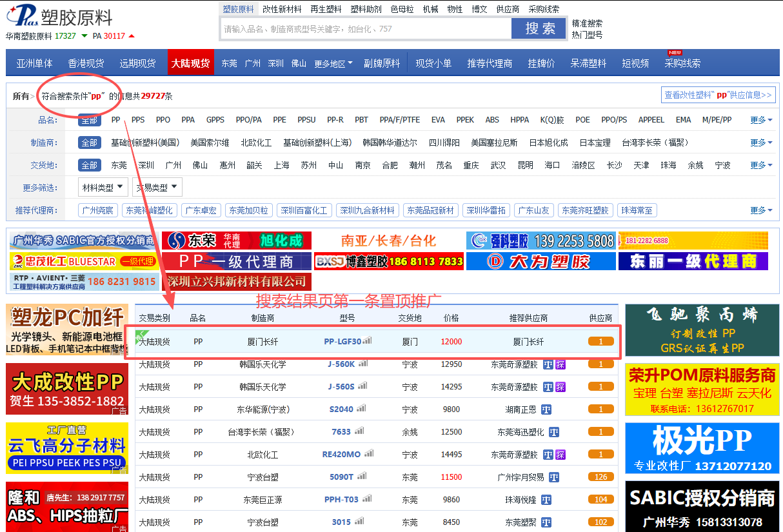
Task: Click blue badge next to 湖南正恩
Action: click(546, 409)
